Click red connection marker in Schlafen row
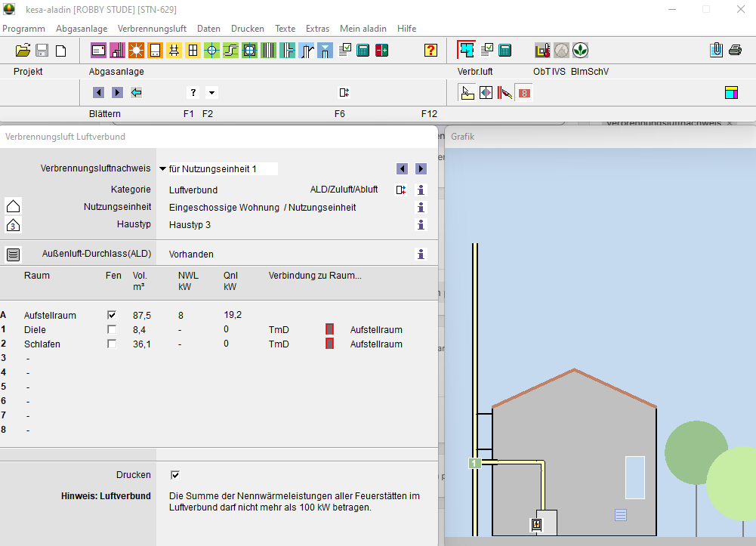The width and height of the screenshot is (756, 546). [329, 344]
